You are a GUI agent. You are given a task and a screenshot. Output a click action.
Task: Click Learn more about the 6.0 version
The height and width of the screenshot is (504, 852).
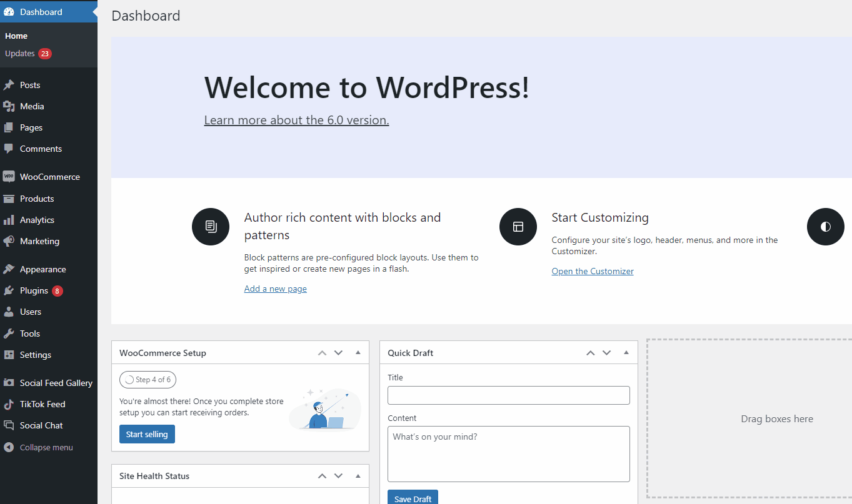[x=296, y=120]
